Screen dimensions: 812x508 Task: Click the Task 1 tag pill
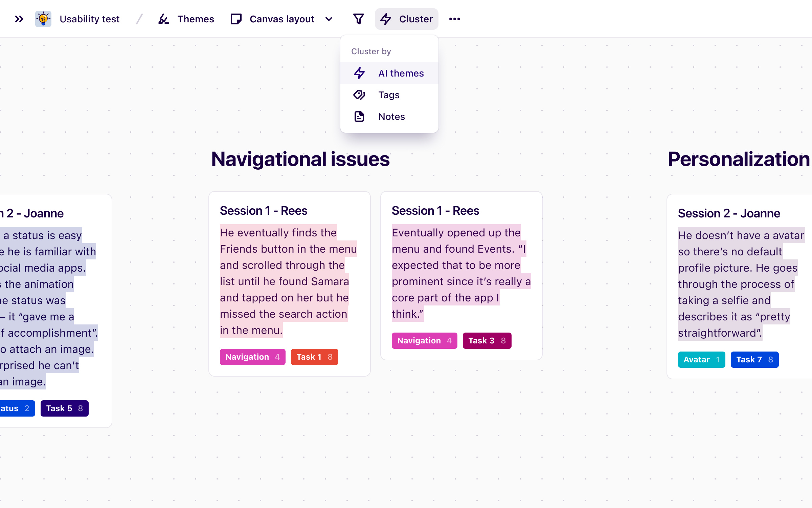pos(314,357)
